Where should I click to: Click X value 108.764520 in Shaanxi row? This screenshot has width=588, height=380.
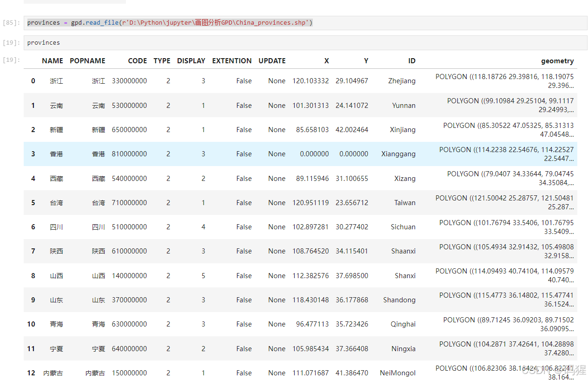click(x=310, y=251)
